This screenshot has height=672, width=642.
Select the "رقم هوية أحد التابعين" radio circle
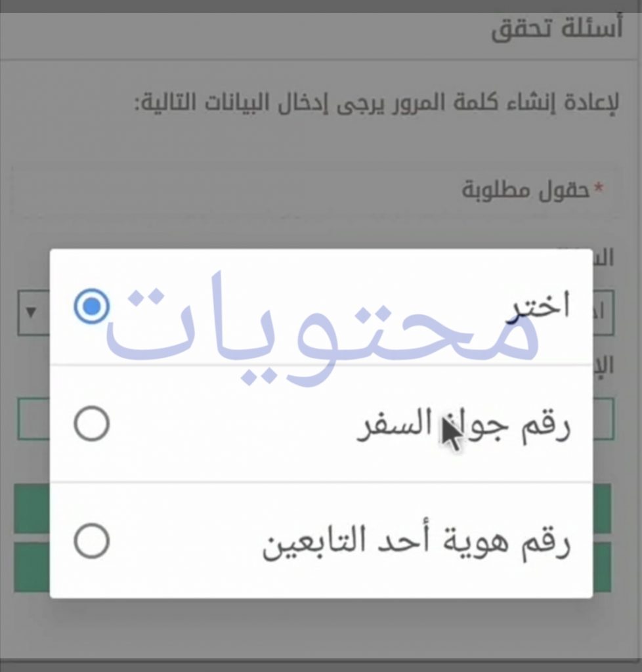coord(91,541)
